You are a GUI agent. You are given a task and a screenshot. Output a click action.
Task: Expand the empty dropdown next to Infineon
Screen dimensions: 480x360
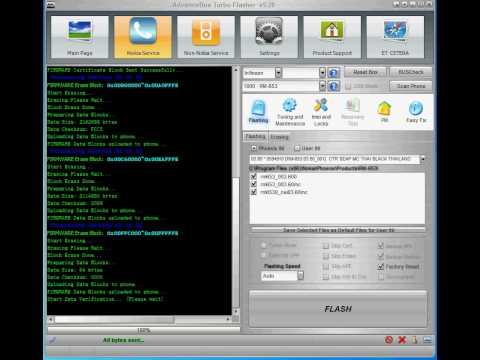coord(322,73)
